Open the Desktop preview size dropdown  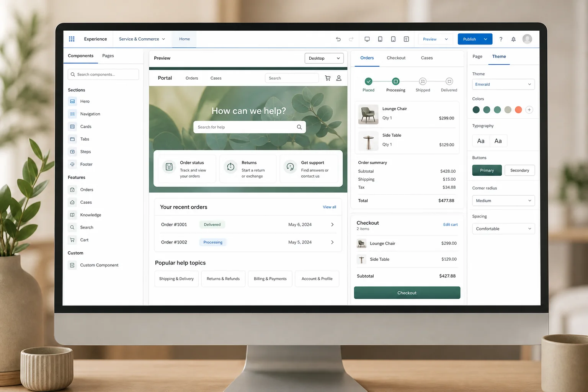[324, 58]
